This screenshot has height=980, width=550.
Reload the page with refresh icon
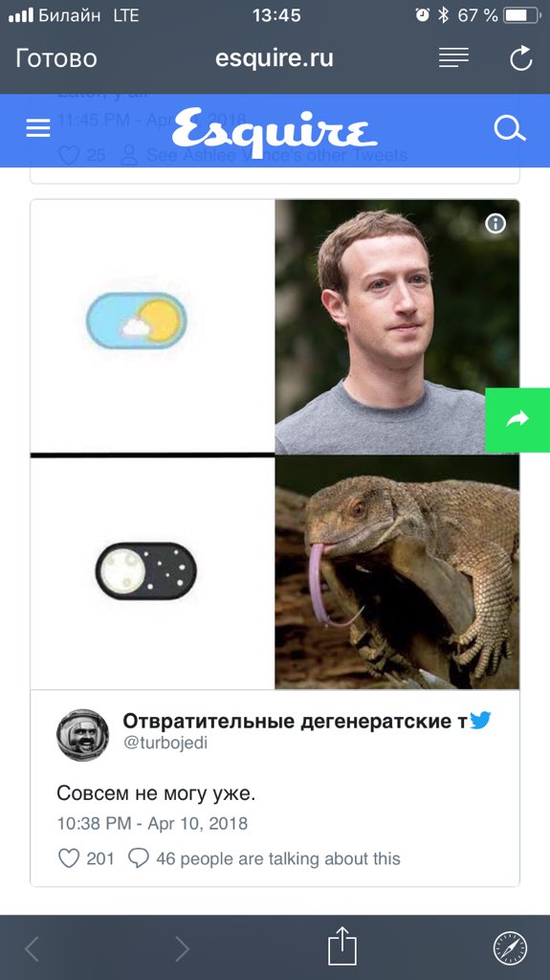(520, 58)
